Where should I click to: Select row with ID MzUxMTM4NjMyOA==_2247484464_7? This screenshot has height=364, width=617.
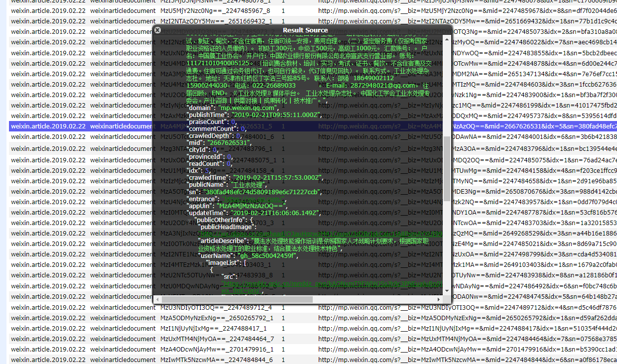pos(216,339)
